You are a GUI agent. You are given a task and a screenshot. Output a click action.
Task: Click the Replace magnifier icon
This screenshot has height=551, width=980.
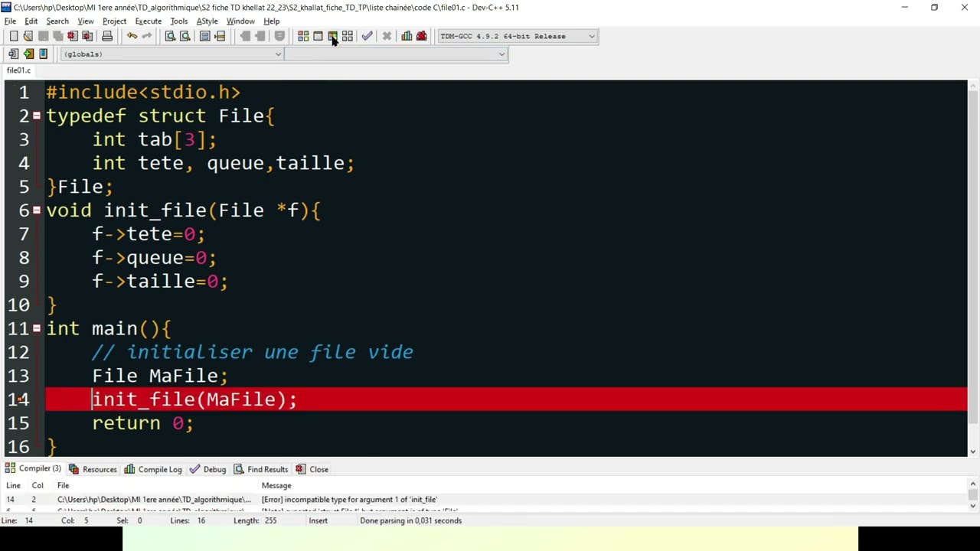click(185, 36)
